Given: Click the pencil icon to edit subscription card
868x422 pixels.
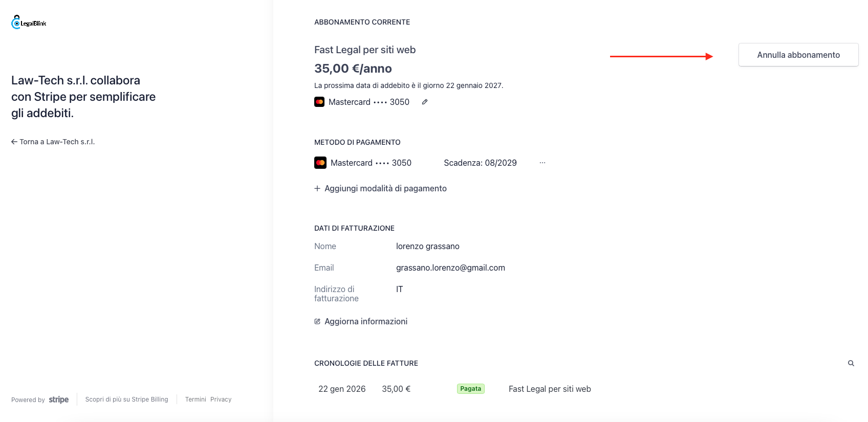Looking at the screenshot, I should (x=425, y=102).
